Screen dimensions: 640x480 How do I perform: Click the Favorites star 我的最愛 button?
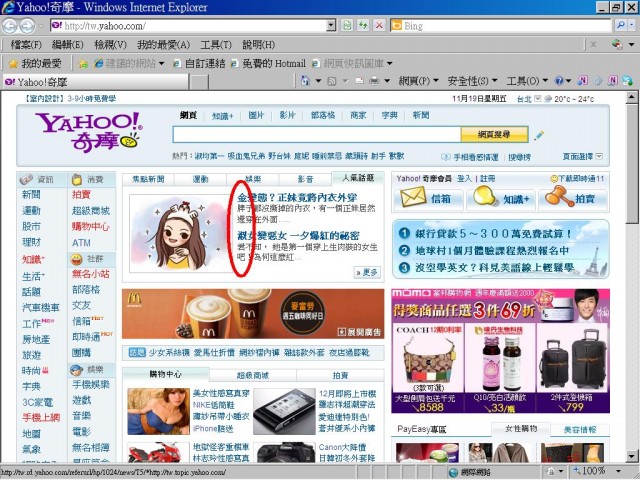[35, 63]
